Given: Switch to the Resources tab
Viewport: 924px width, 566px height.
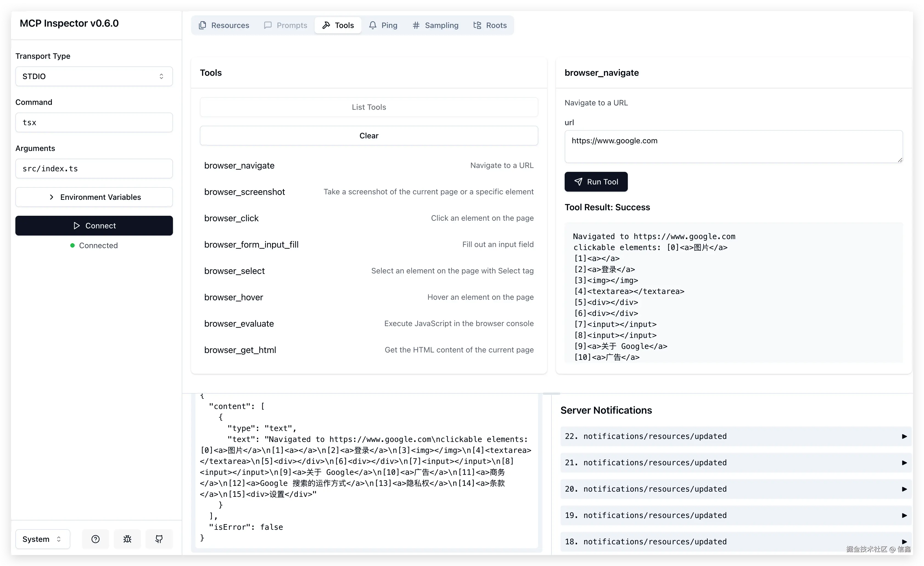Looking at the screenshot, I should pos(224,25).
